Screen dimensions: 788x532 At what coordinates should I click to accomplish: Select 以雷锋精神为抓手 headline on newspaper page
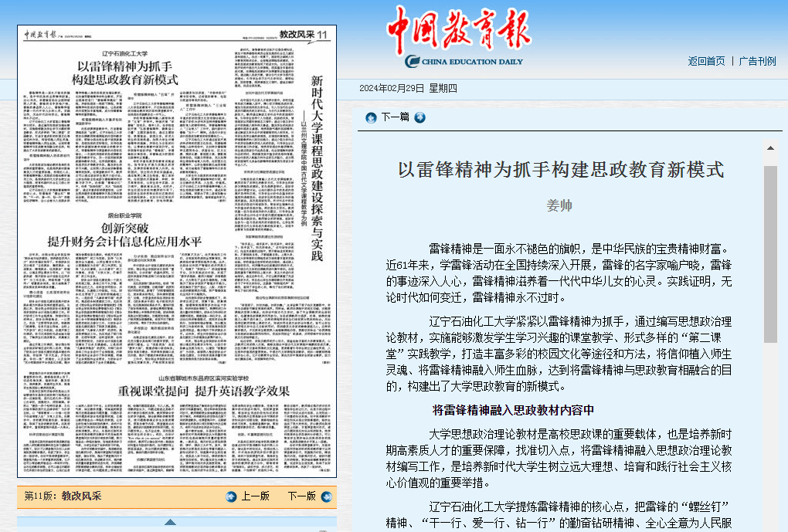125,73
